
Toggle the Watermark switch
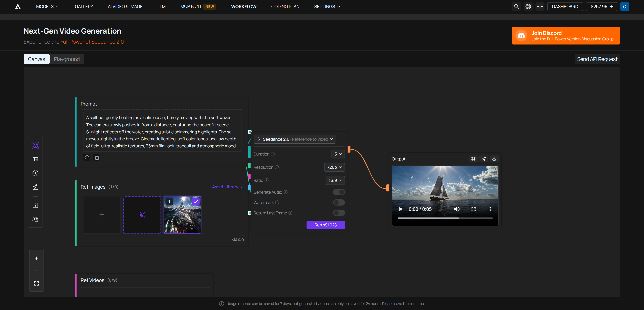(339, 202)
